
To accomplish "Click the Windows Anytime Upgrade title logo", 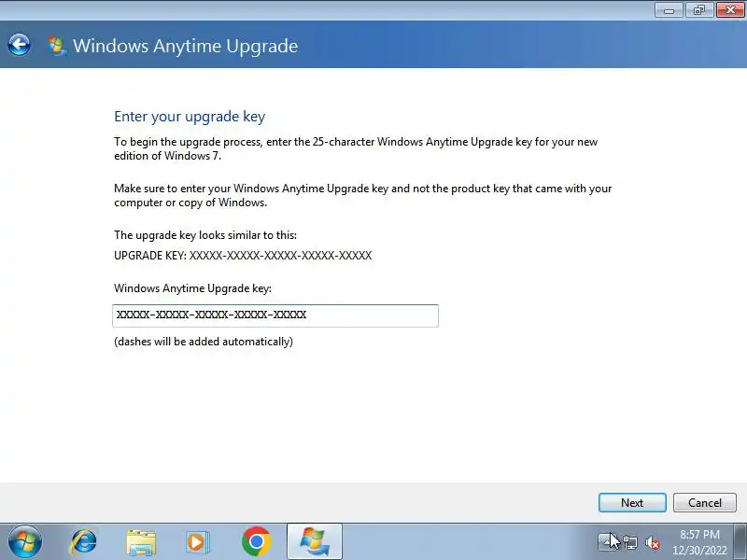I will [57, 46].
